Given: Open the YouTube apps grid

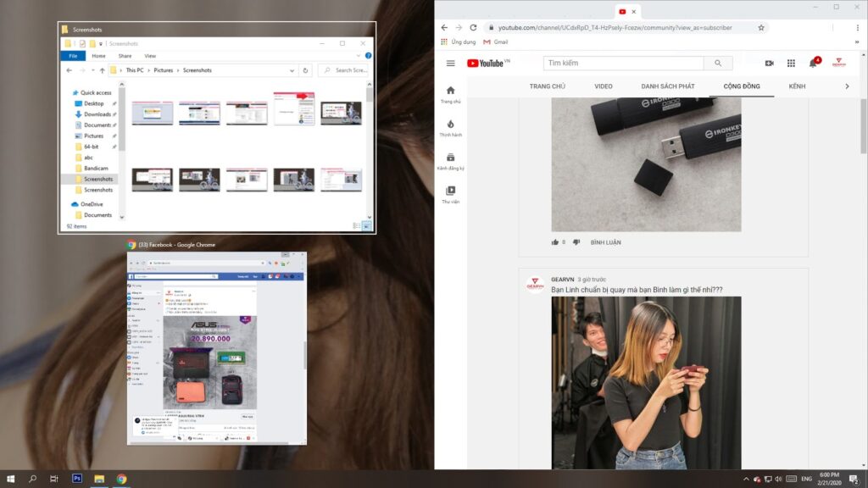Looking at the screenshot, I should pos(791,63).
